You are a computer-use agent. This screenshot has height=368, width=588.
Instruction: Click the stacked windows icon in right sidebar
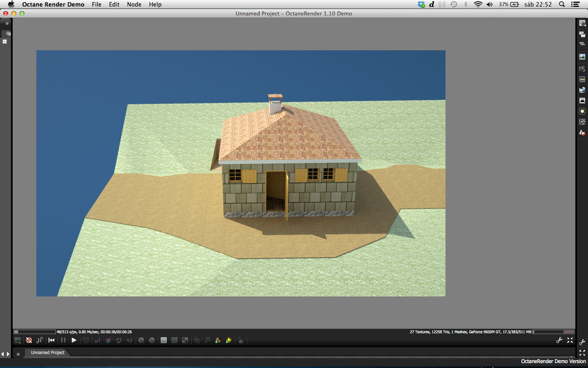(582, 34)
